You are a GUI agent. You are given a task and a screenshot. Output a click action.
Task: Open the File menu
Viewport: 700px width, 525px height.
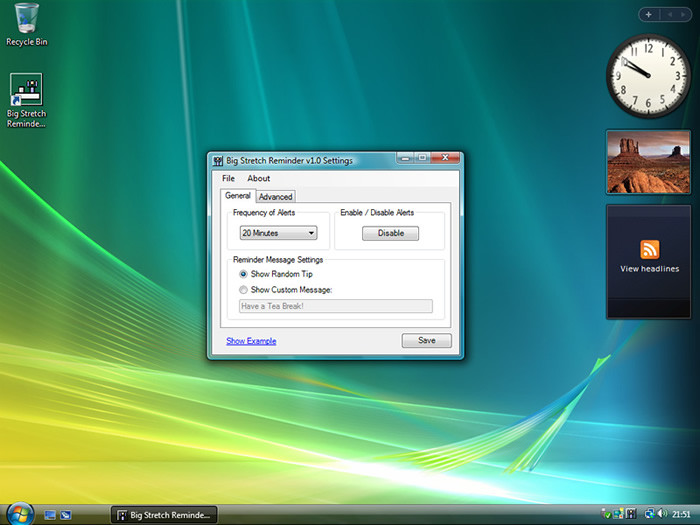click(x=228, y=178)
